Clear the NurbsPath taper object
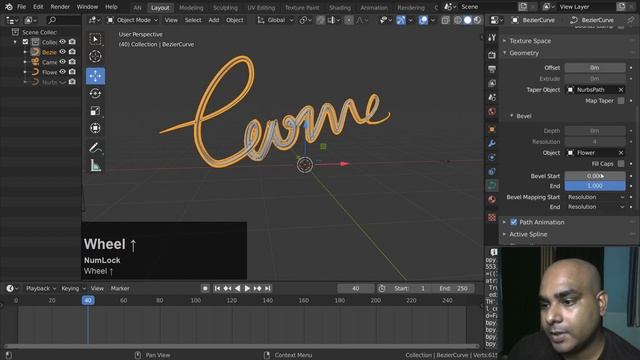 (621, 90)
